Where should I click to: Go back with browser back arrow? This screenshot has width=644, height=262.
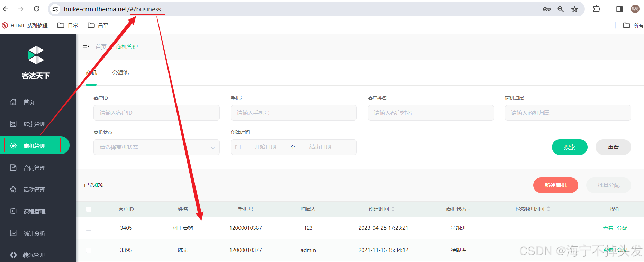pos(6,9)
